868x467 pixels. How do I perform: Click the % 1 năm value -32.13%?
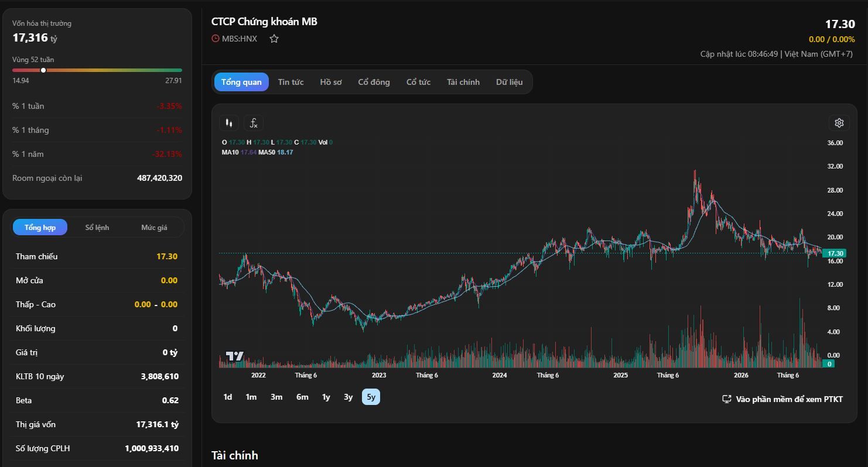[167, 154]
